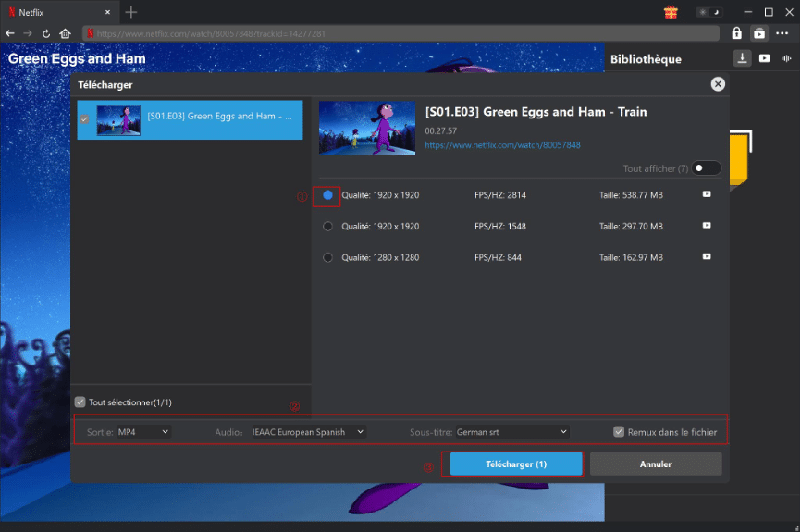Open the three-dot more options menu

click(783, 33)
